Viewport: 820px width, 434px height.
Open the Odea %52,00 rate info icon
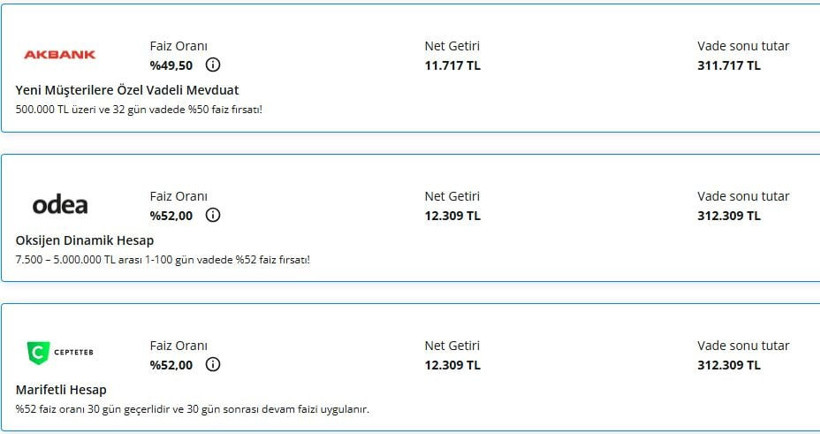[213, 215]
